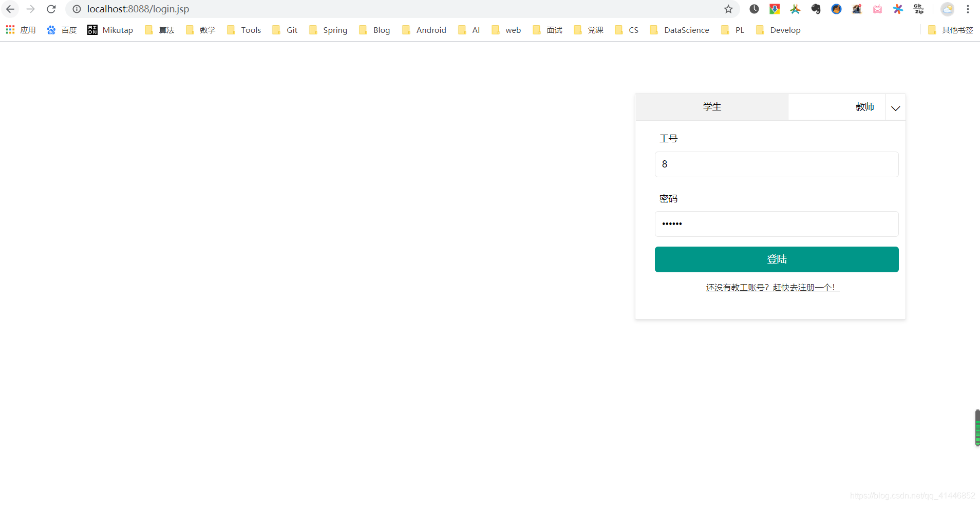Open the 百度 bookmark

tap(62, 30)
